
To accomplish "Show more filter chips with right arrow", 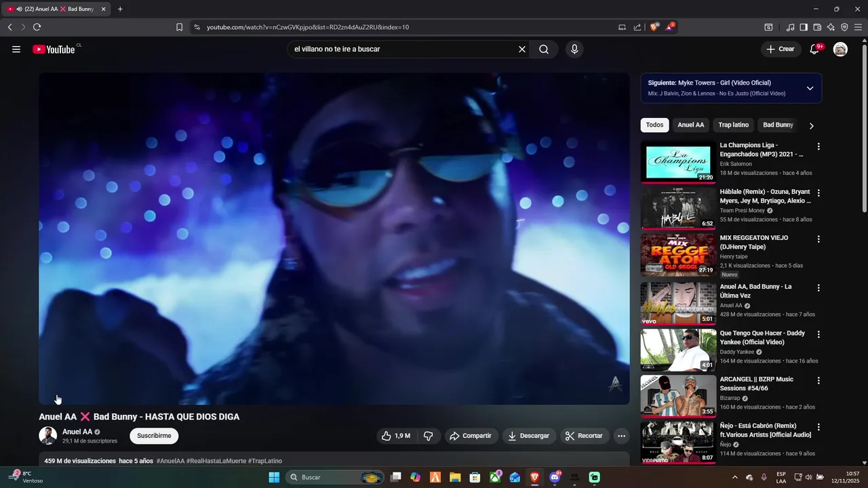I will click(811, 125).
